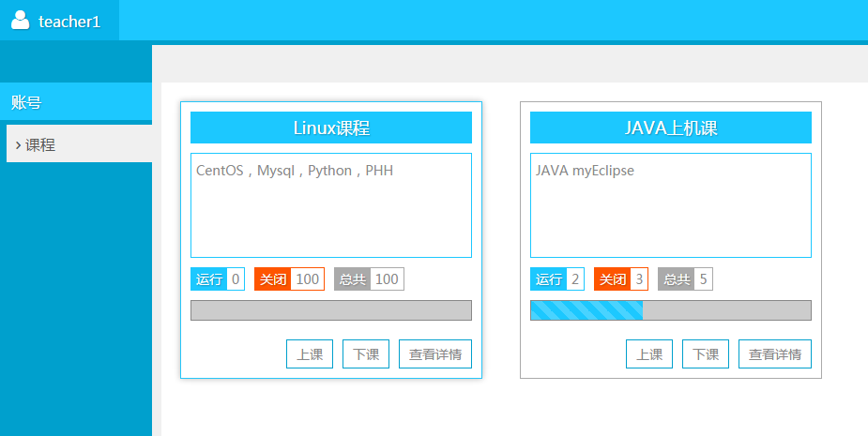This screenshot has width=868, height=436.
Task: End class with 下课 in Linux课程
Action: tap(366, 354)
